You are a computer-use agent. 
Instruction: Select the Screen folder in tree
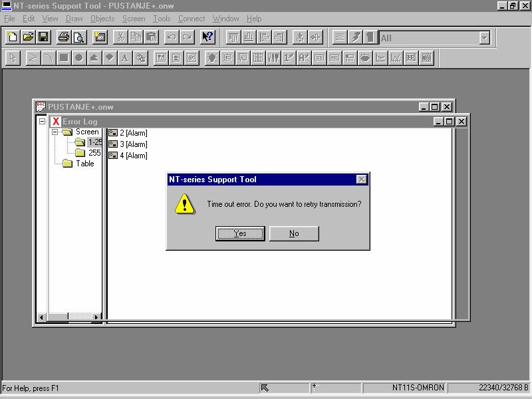point(87,132)
